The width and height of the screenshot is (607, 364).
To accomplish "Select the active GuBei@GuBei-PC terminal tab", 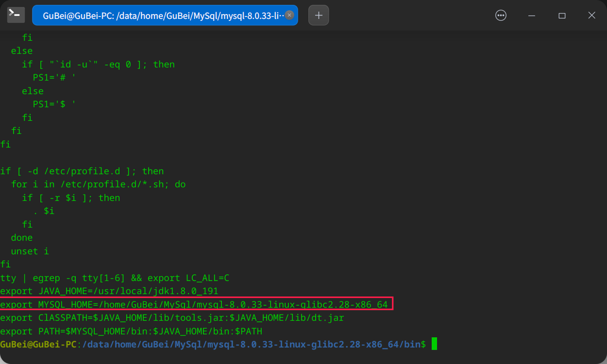I will (x=160, y=15).
